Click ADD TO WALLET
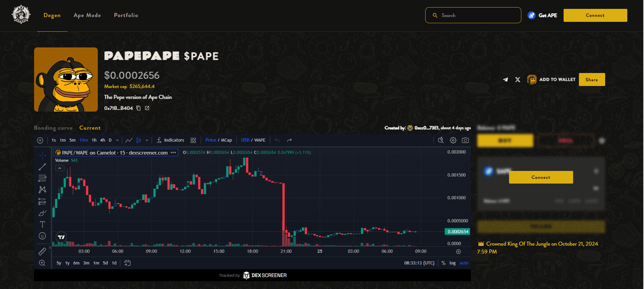644x289 pixels. pyautogui.click(x=551, y=80)
